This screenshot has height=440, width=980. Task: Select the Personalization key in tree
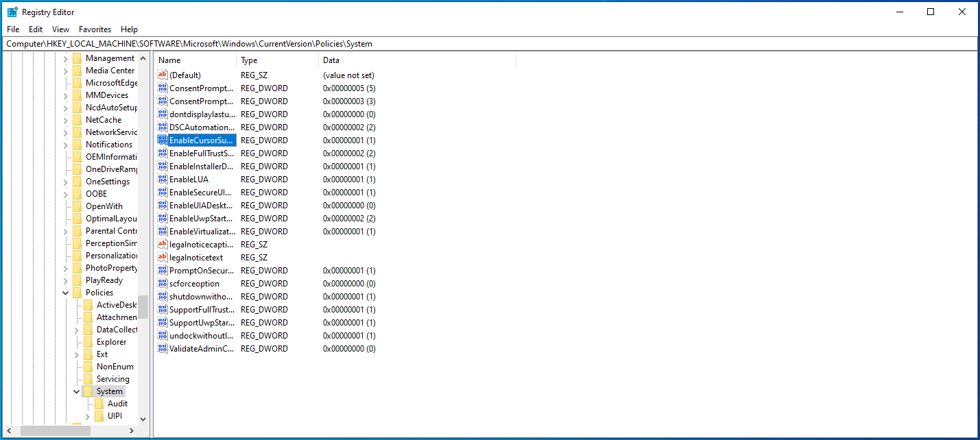point(111,256)
